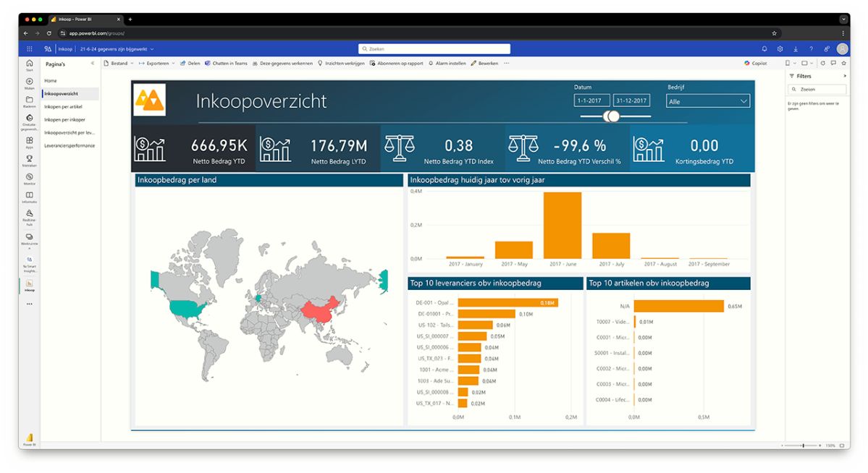Add report to favorites with star icon
The width and height of the screenshot is (868, 473).
pyautogui.click(x=843, y=64)
